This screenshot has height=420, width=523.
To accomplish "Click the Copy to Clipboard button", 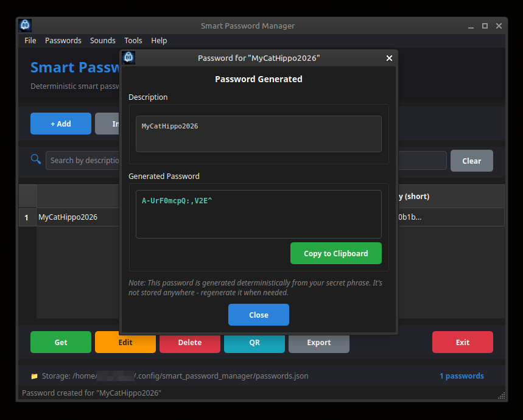I will (336, 253).
